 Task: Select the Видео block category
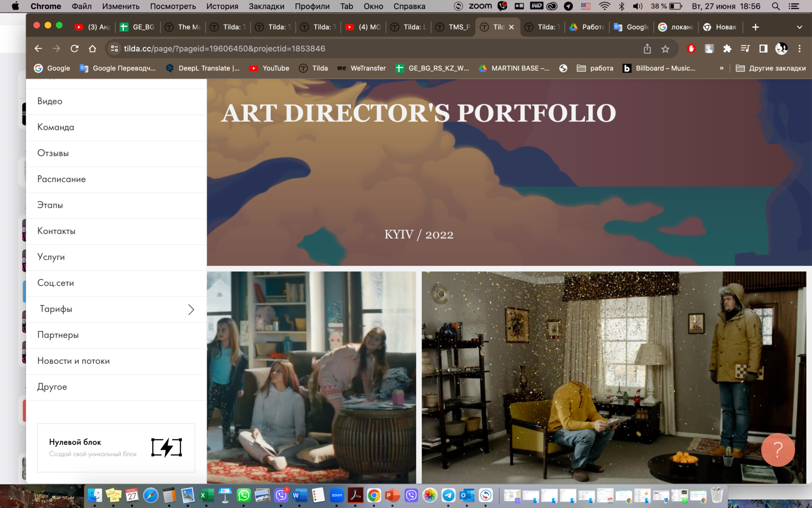(x=50, y=101)
